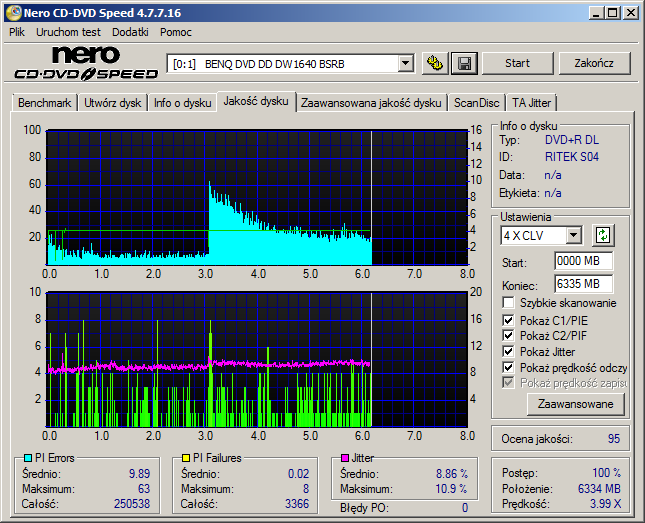Click the Zakończ button

pos(594,63)
